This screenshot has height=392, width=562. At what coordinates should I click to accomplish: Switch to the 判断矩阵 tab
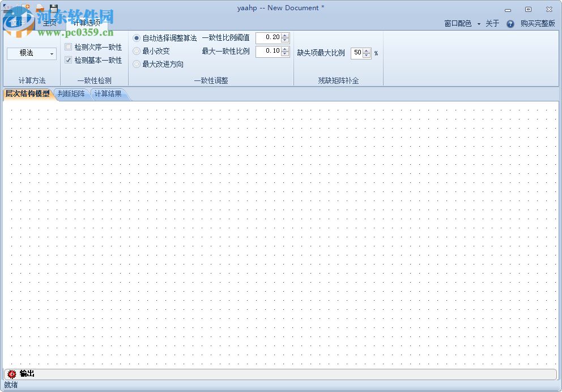click(71, 94)
